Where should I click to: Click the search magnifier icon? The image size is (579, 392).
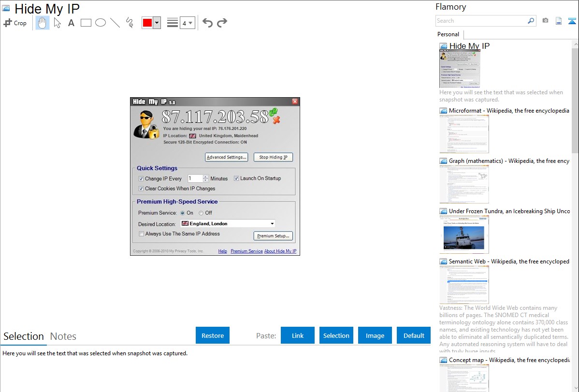(531, 21)
